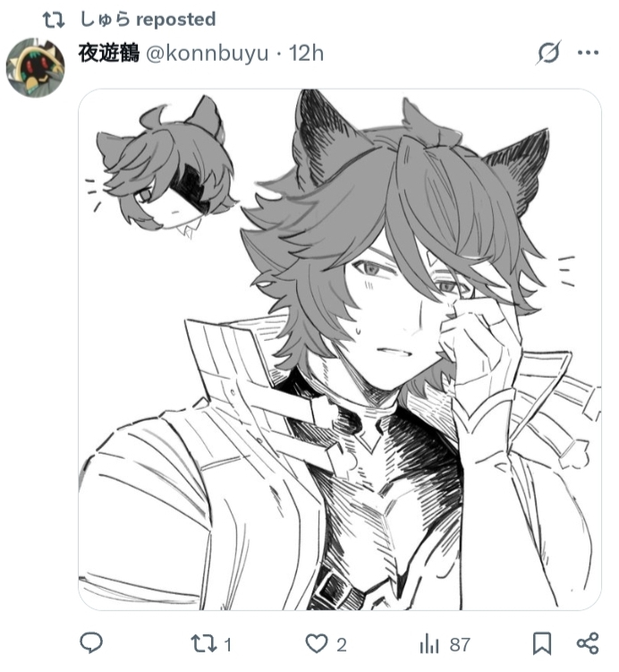Open the three-dot more options menu

[588, 53]
